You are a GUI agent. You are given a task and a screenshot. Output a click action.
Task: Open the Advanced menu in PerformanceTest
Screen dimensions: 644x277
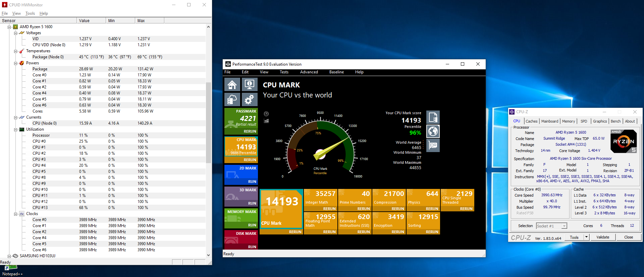(x=309, y=72)
